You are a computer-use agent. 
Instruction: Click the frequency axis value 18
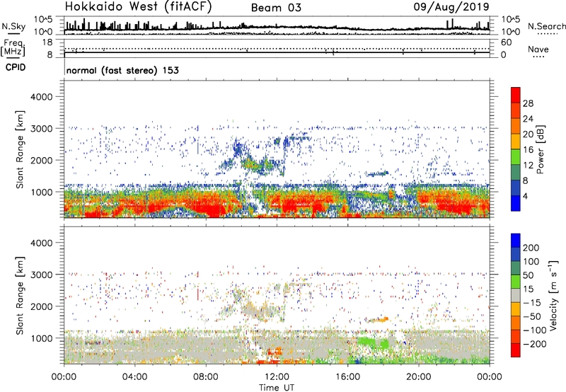point(47,42)
